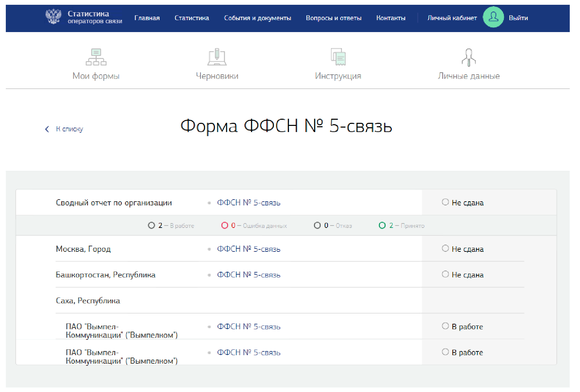The height and width of the screenshot is (392, 580).
Task: Open Статистика in the top navigation
Action: (x=192, y=18)
